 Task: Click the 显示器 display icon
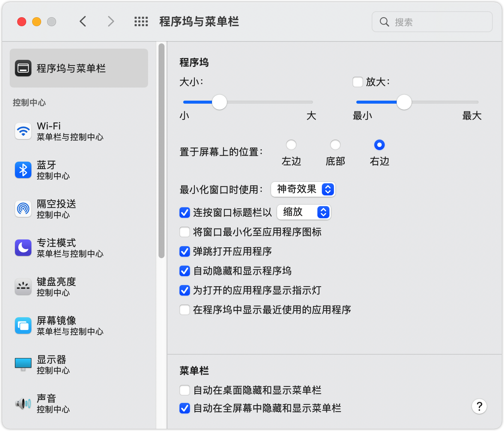[23, 364]
